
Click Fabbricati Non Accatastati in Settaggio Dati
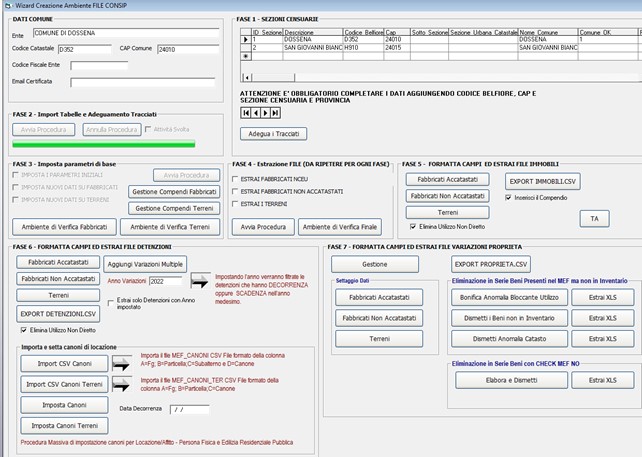pos(379,318)
